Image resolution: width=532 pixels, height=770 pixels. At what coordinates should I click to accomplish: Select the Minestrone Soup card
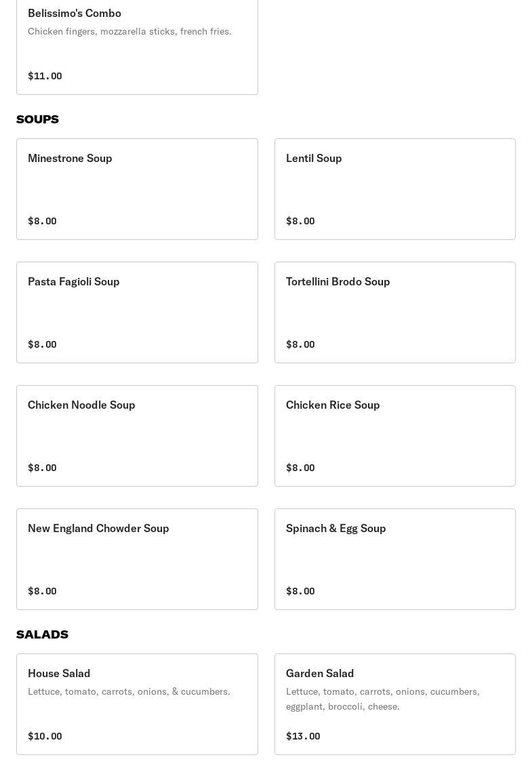click(x=137, y=188)
